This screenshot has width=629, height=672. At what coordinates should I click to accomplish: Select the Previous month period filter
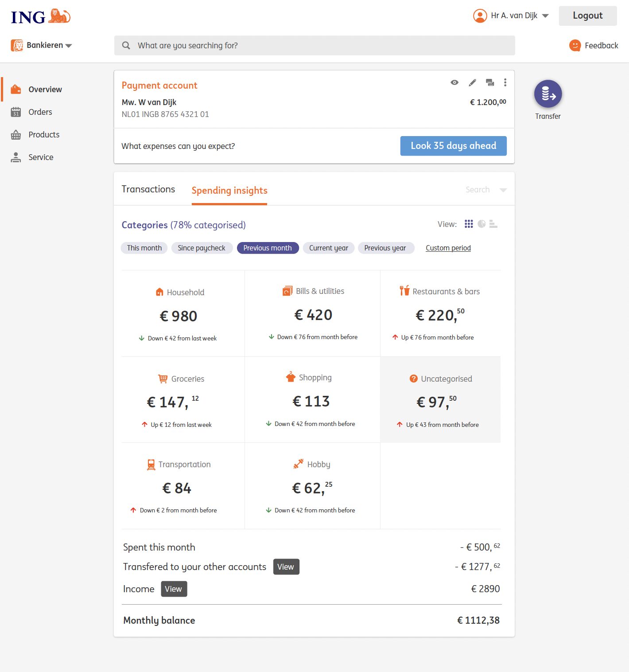pyautogui.click(x=268, y=248)
